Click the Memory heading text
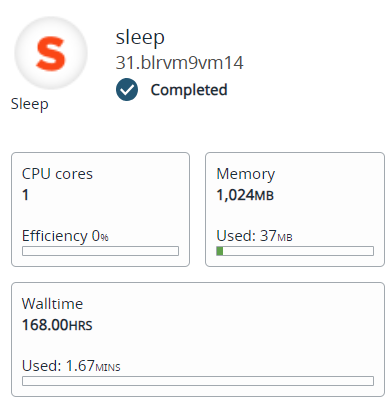The height and width of the screenshot is (411, 392). [246, 174]
